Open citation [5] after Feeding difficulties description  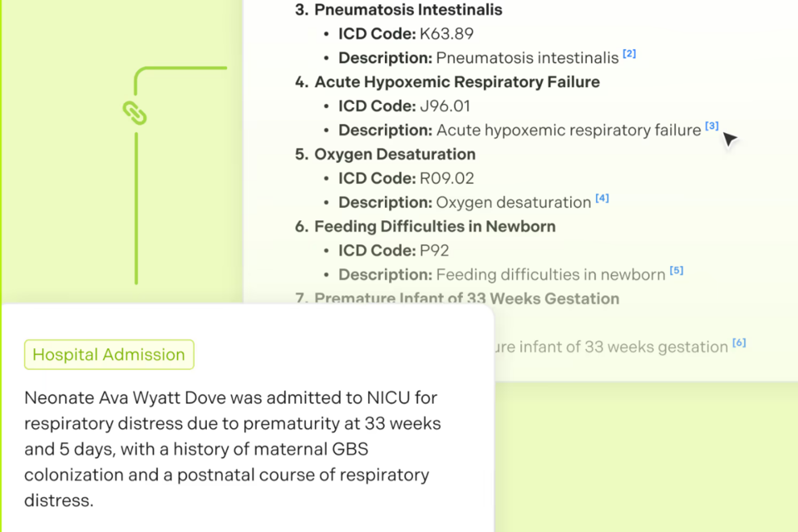click(x=676, y=270)
